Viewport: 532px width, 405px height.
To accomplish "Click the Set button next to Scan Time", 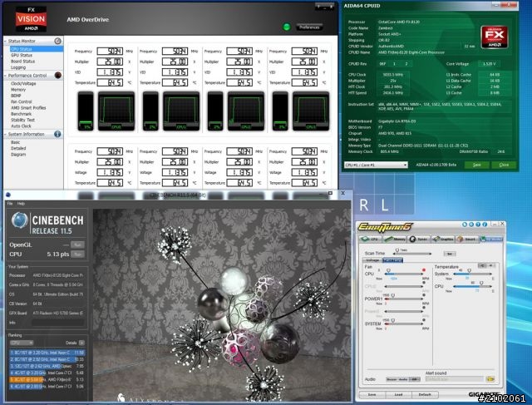I will tap(450, 254).
